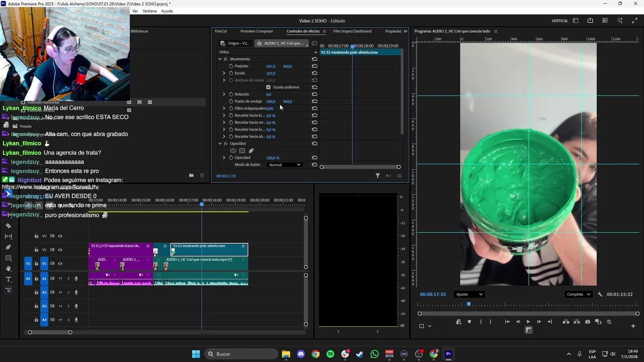Click the Program monitor playhead marker
The height and width of the screenshot is (362, 644).
468,304
